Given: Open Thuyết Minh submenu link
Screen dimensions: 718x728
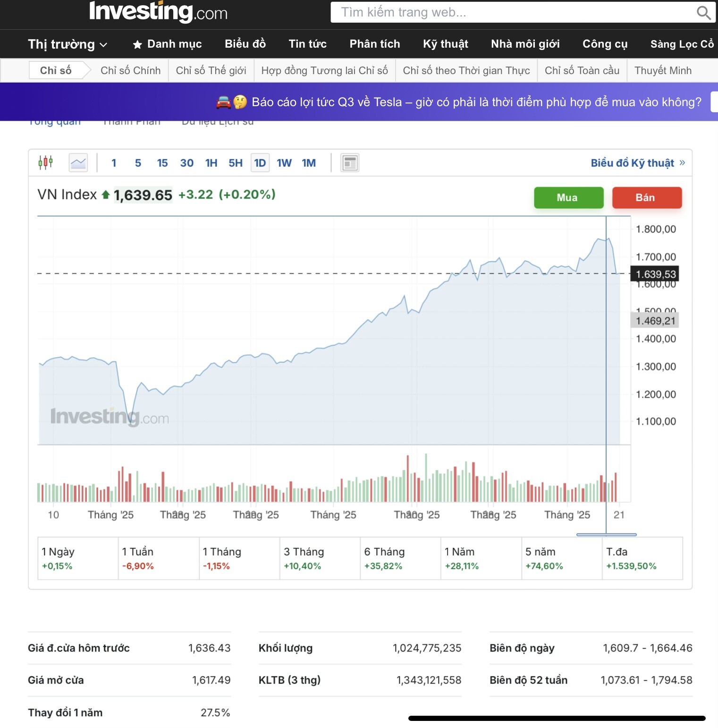Looking at the screenshot, I should pos(663,70).
